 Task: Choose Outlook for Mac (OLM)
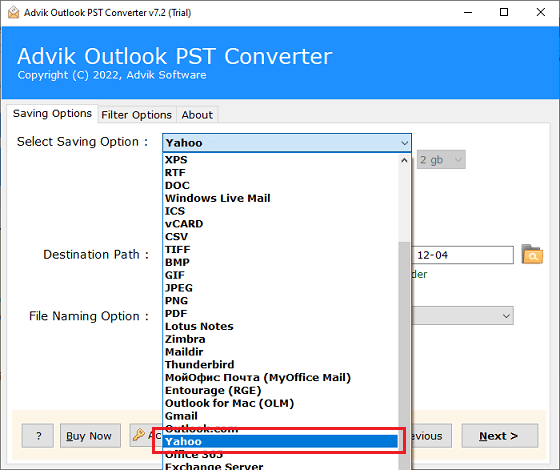(280, 403)
